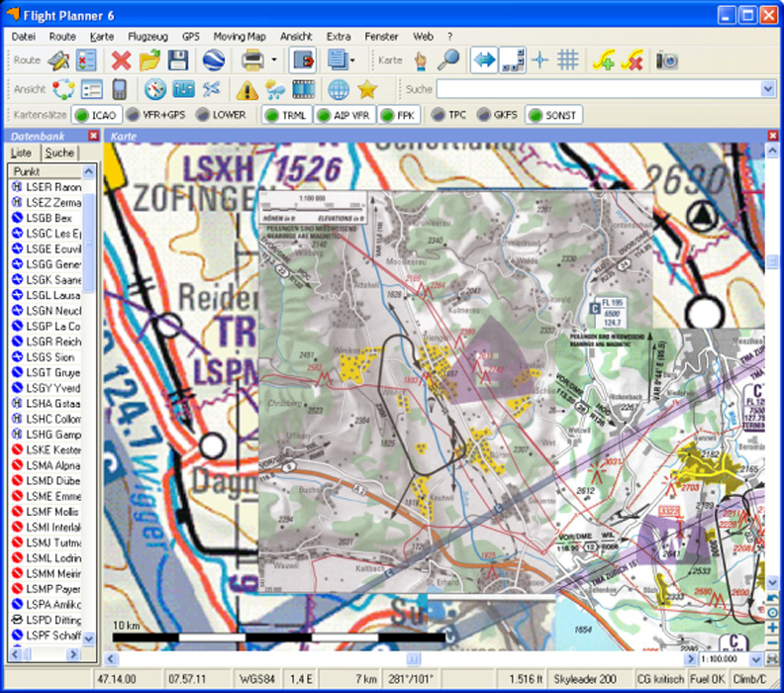Image resolution: width=784 pixels, height=693 pixels.
Task: Open the Karte menu
Action: point(102,37)
